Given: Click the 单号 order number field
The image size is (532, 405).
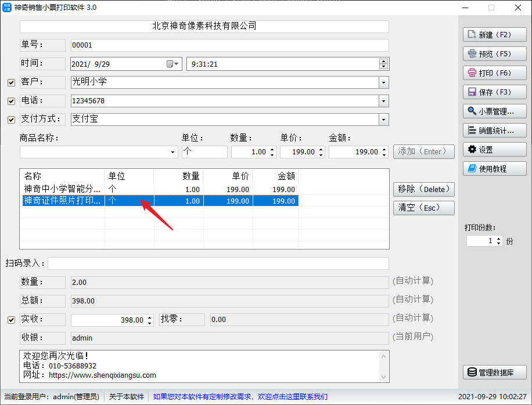Looking at the screenshot, I should pyautogui.click(x=229, y=45).
